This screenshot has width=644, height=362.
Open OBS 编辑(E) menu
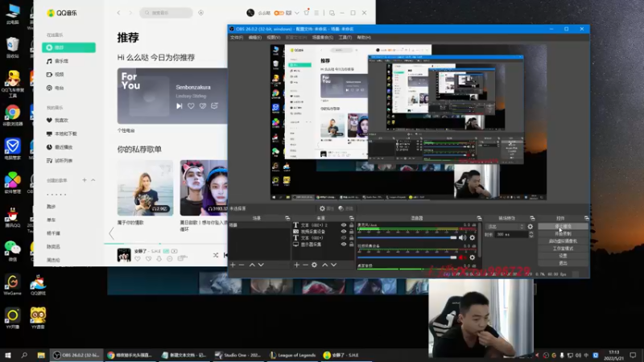(254, 37)
